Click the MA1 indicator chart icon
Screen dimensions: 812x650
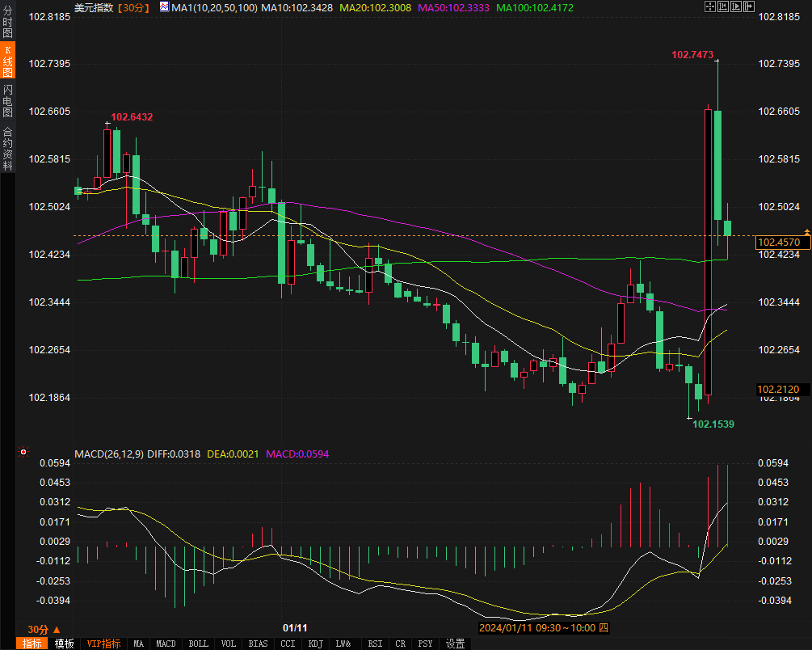click(x=164, y=7)
